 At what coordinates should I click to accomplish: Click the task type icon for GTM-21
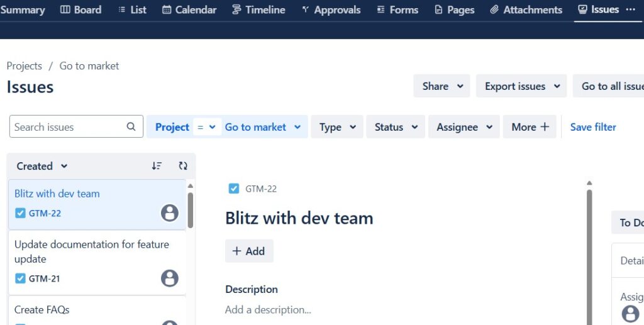point(20,278)
